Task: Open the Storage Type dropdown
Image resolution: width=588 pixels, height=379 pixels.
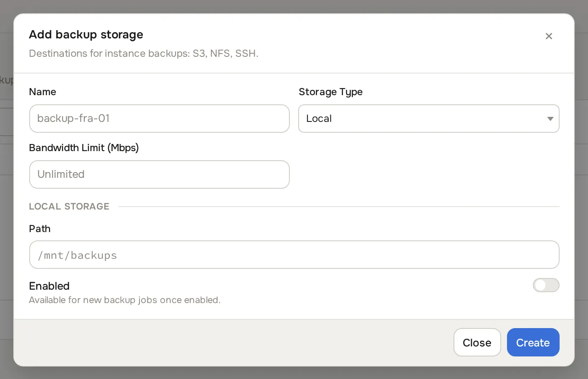Action: click(x=429, y=119)
